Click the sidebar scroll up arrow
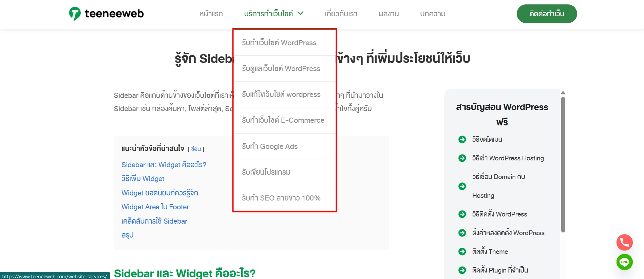Viewport: 644px width, 279px height. click(563, 93)
